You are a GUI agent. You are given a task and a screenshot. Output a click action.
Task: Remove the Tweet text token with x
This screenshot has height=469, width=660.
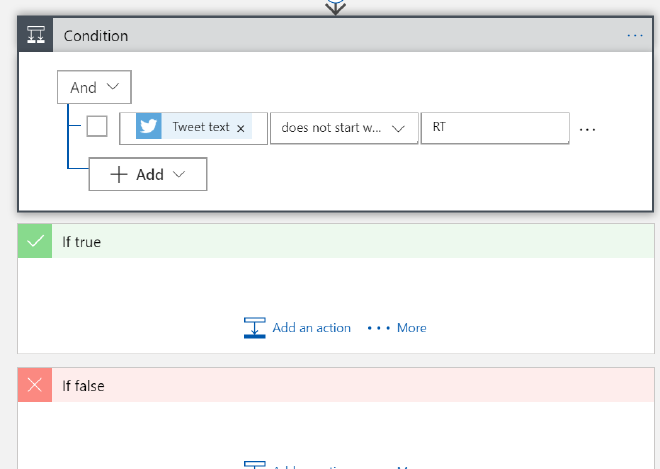point(241,128)
